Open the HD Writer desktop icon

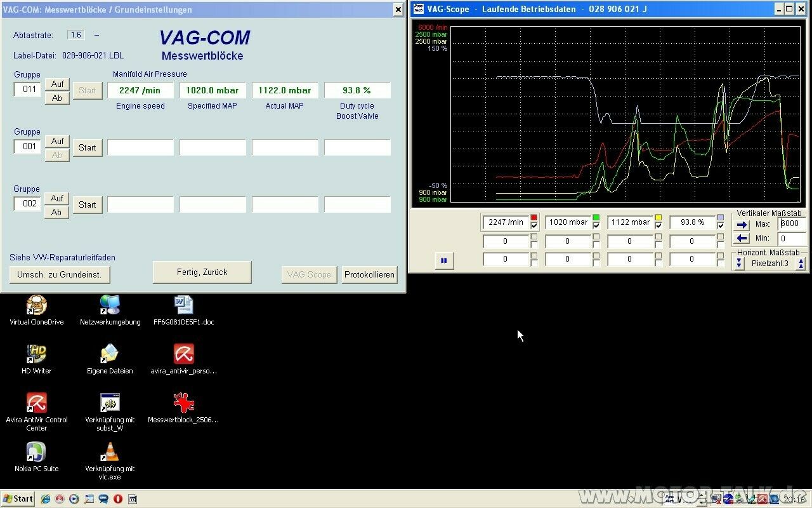pyautogui.click(x=37, y=354)
